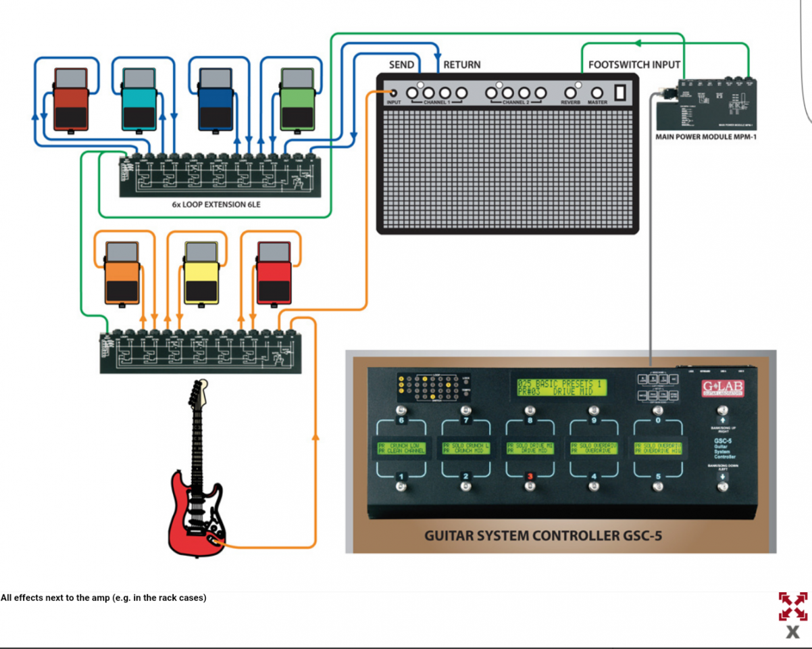Image resolution: width=812 pixels, height=649 pixels.
Task: Click the MAIN POWER MODULE MPM-1 label
Action: tap(706, 137)
